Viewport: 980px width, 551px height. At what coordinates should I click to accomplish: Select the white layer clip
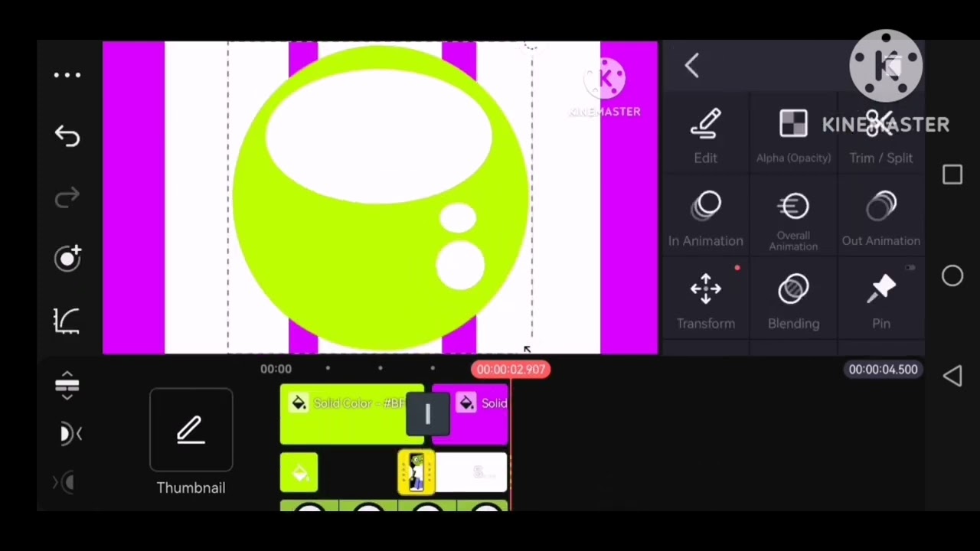click(x=471, y=472)
